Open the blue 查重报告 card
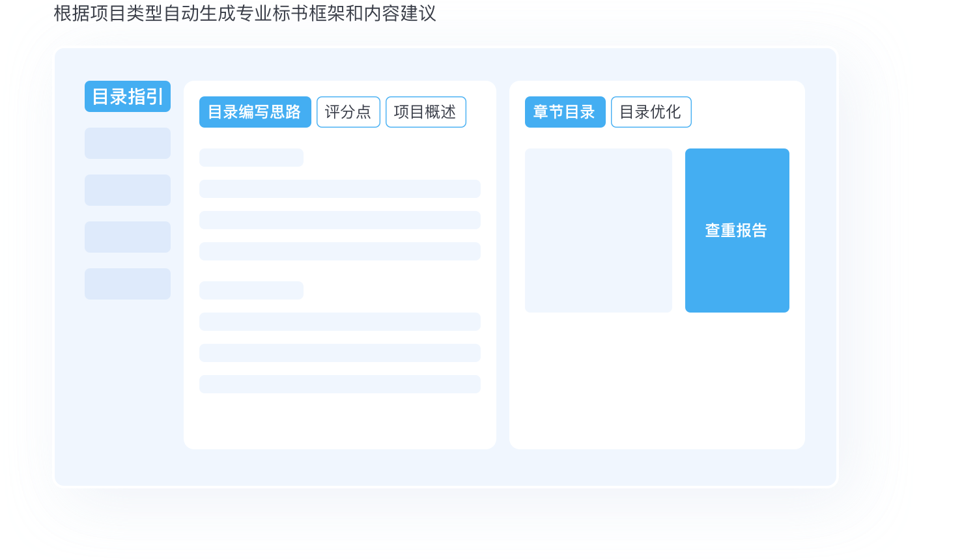Image resolution: width=977 pixels, height=560 pixels. click(x=737, y=231)
